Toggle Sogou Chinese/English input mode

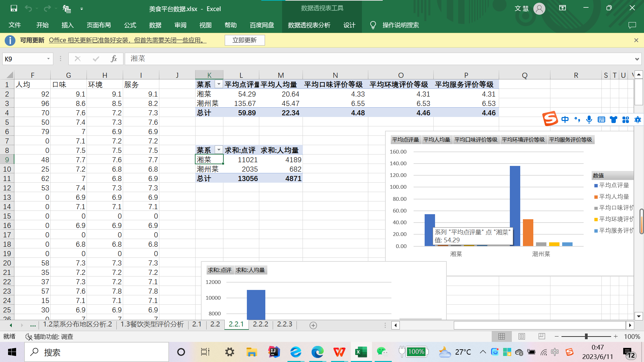pyautogui.click(x=565, y=120)
